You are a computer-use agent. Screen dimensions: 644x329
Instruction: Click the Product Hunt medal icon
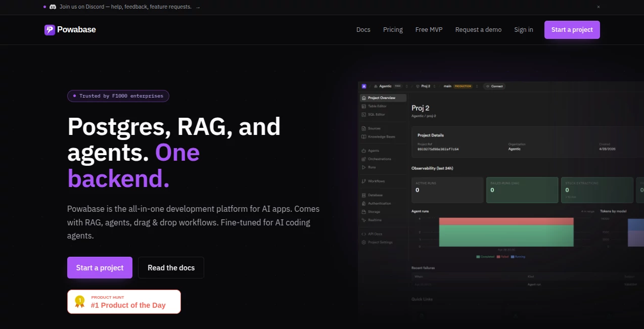click(80, 302)
